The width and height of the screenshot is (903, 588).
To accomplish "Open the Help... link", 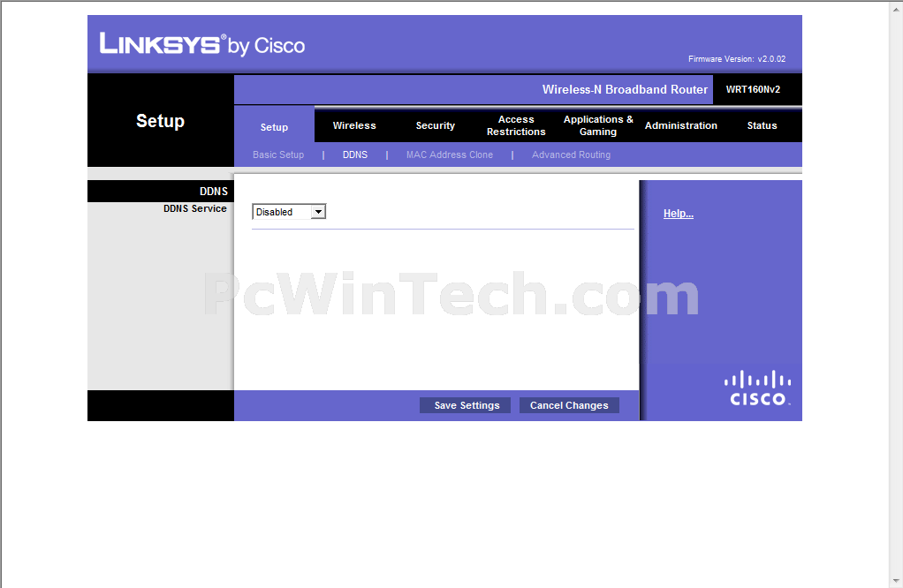I will click(679, 214).
